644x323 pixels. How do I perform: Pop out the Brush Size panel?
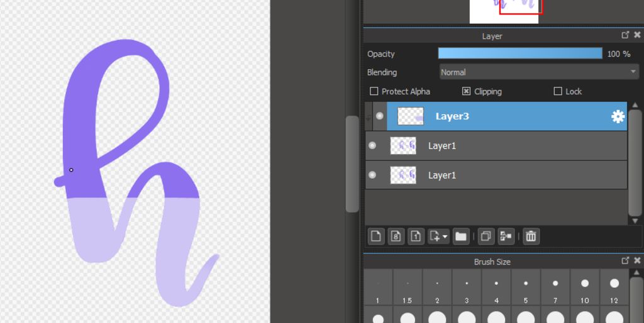click(x=625, y=261)
